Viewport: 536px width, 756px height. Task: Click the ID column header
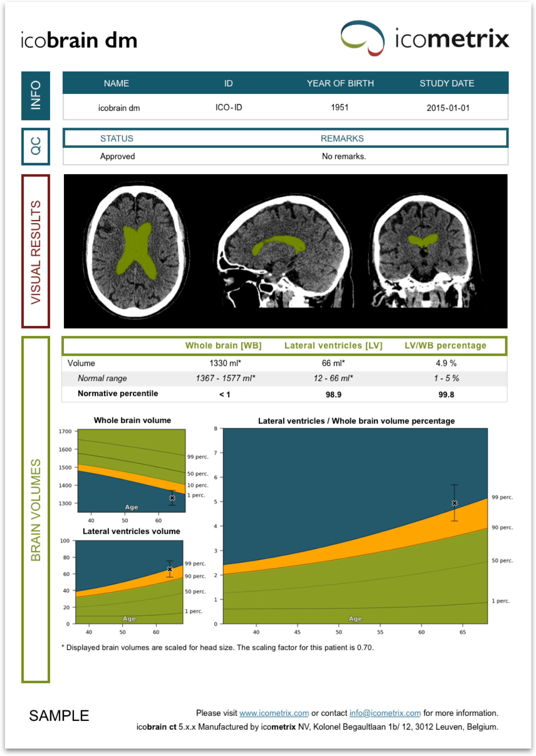click(228, 83)
